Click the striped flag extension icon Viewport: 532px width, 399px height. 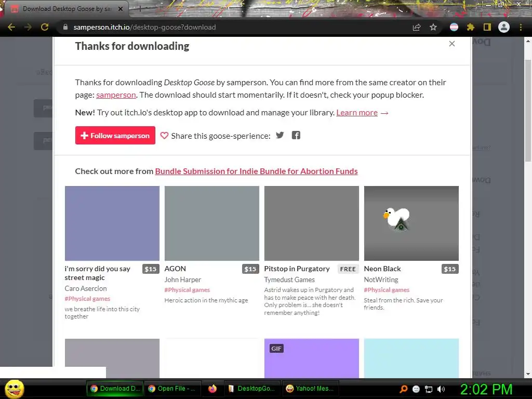tap(454, 27)
